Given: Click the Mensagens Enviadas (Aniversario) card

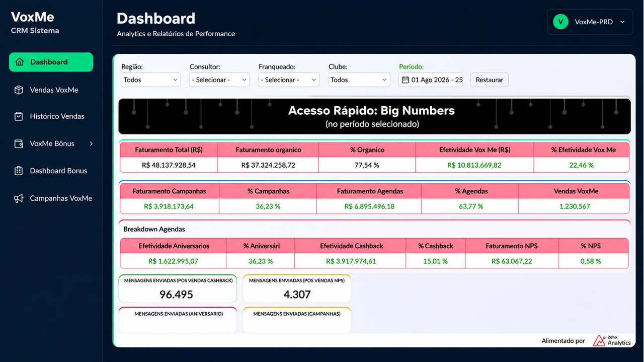Looking at the screenshot, I should [178, 320].
